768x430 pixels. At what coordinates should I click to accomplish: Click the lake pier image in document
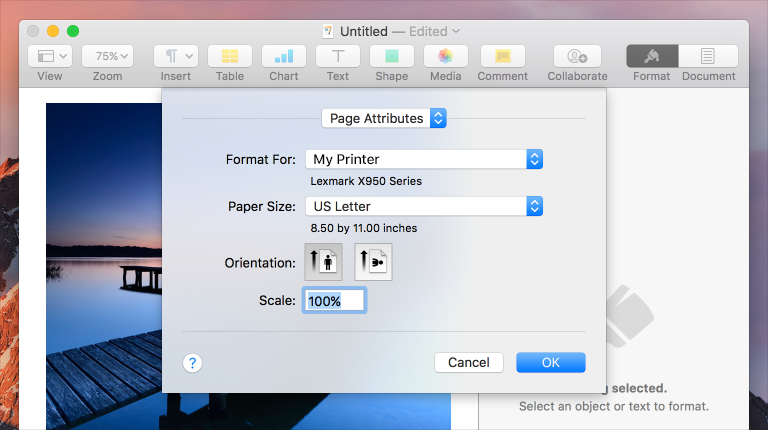click(x=104, y=266)
